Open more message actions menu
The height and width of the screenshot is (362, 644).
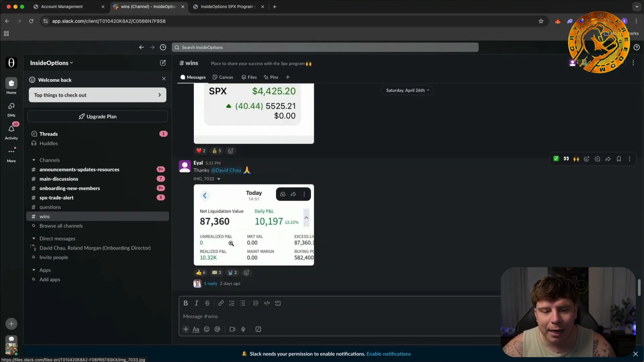[630, 159]
